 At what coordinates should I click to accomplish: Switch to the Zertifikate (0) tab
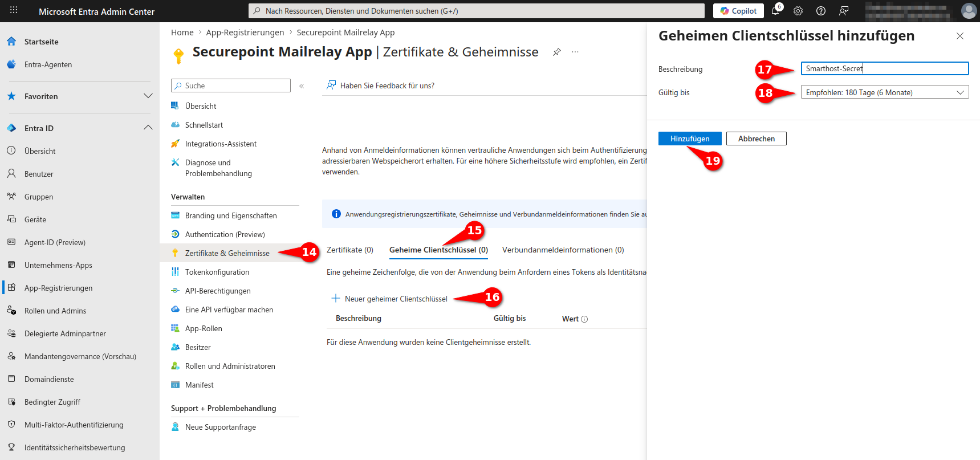pyautogui.click(x=350, y=250)
